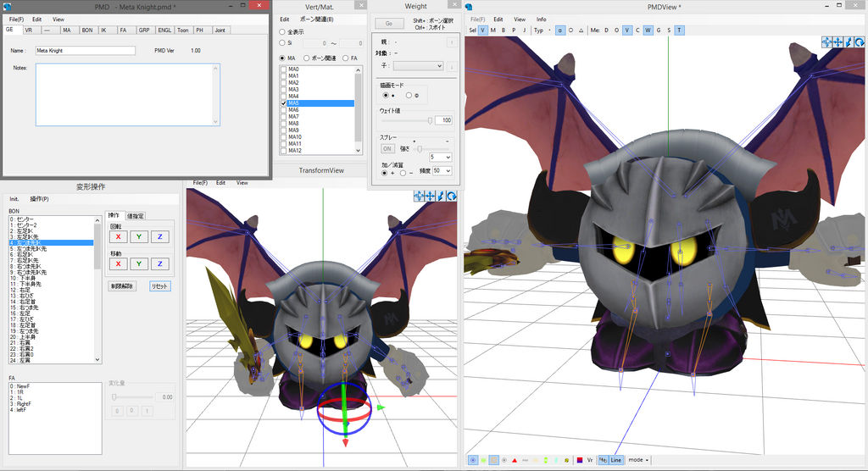The image size is (868, 471).
Task: Select the dot drawing mode radio in Weight
Action: [386, 95]
